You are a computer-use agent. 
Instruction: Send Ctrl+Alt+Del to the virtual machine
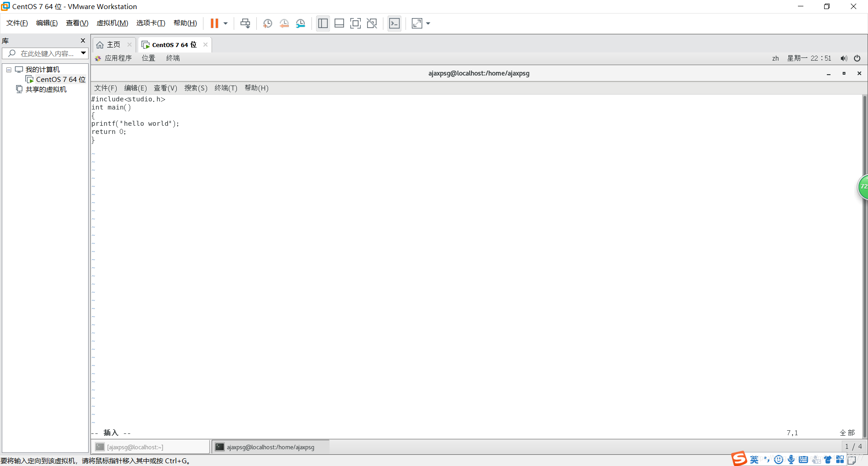tap(245, 23)
